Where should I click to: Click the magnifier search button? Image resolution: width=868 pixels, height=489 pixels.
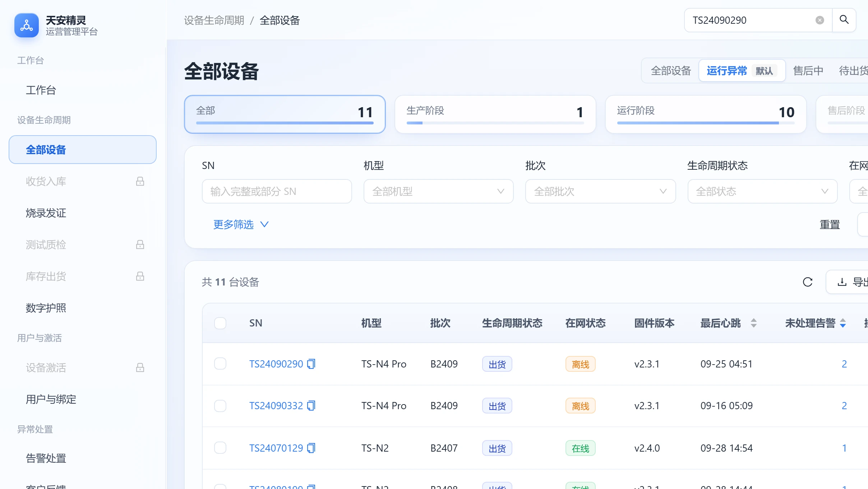point(844,20)
